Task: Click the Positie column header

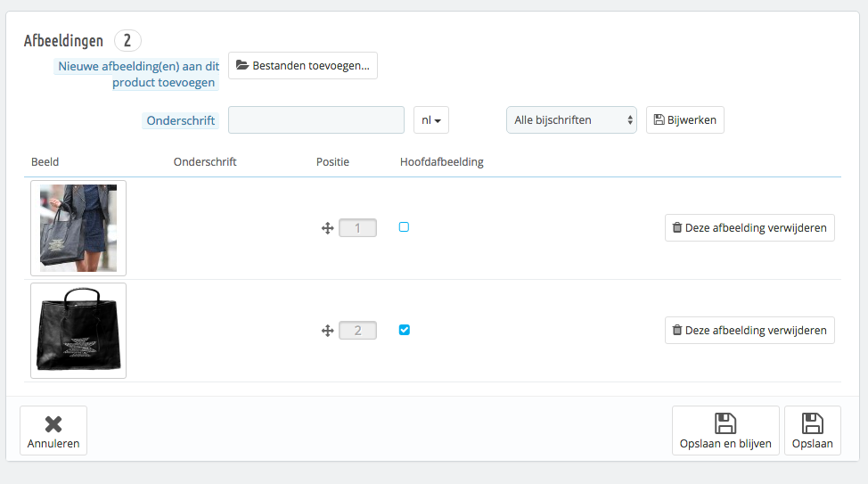Action: pos(332,161)
